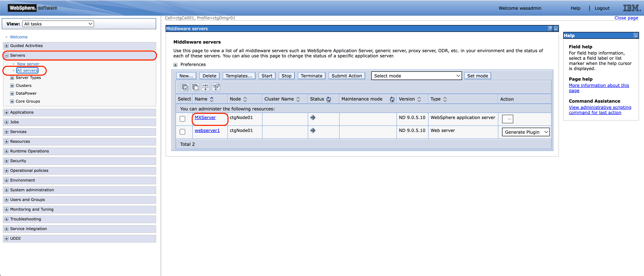This screenshot has width=644, height=276.
Task: Click the Set mode button
Action: pos(478,76)
